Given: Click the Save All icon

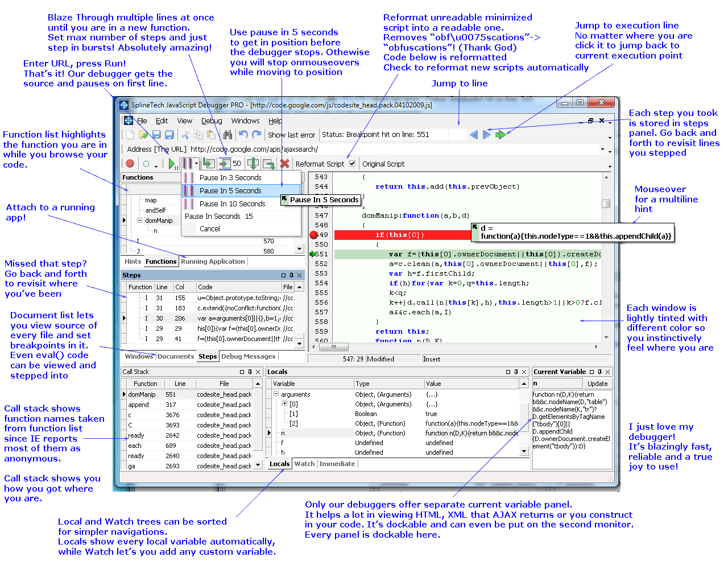Looking at the screenshot, I should [169, 135].
